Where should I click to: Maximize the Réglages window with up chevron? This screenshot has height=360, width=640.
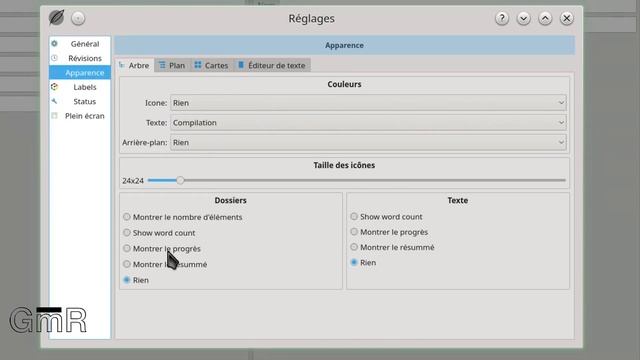(x=545, y=18)
